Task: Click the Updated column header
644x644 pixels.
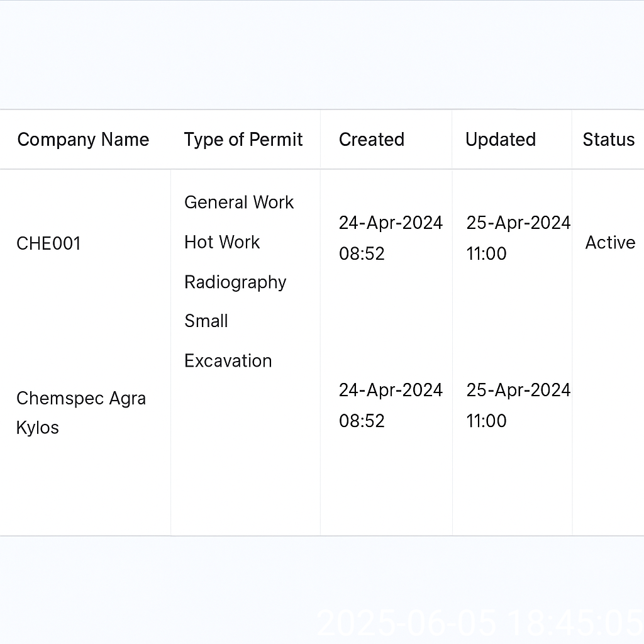Action: pos(500,140)
